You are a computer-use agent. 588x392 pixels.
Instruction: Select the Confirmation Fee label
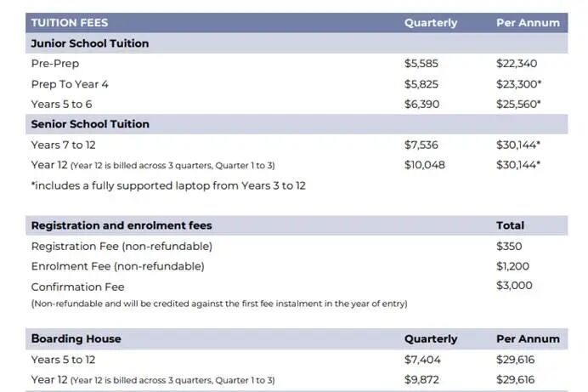pyautogui.click(x=77, y=287)
